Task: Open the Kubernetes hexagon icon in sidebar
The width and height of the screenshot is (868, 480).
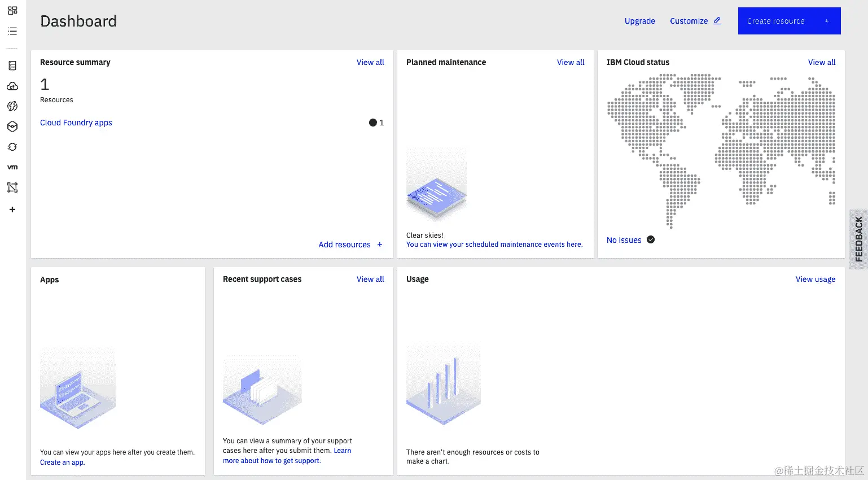Action: click(x=12, y=126)
